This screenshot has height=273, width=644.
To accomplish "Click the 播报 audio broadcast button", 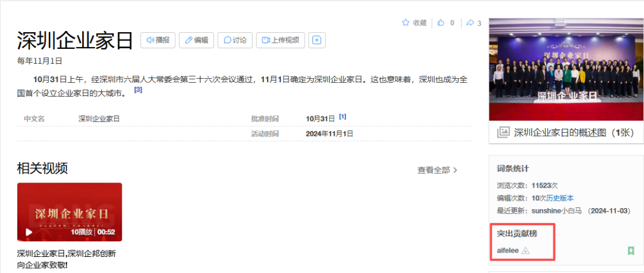I will click(157, 40).
